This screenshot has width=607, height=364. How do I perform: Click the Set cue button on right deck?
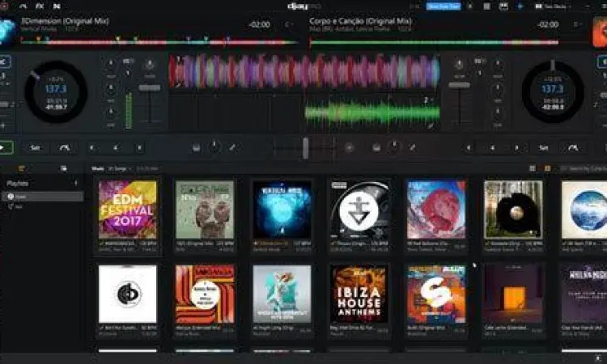[543, 148]
